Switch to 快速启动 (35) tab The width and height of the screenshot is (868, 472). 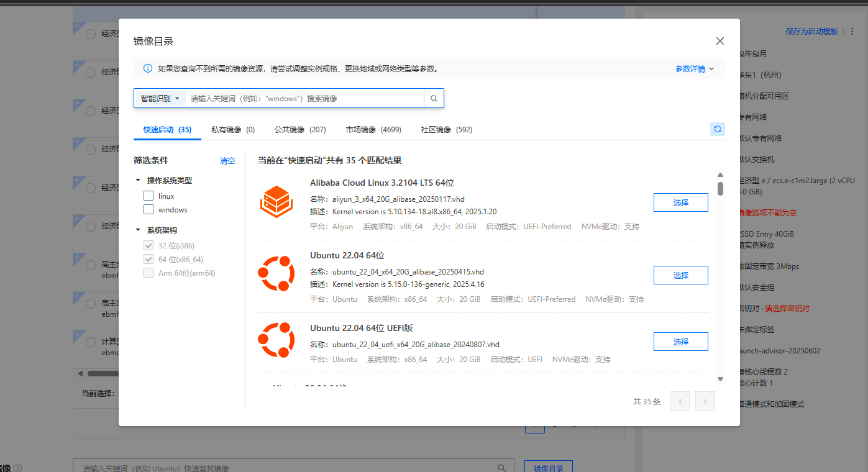click(x=167, y=130)
